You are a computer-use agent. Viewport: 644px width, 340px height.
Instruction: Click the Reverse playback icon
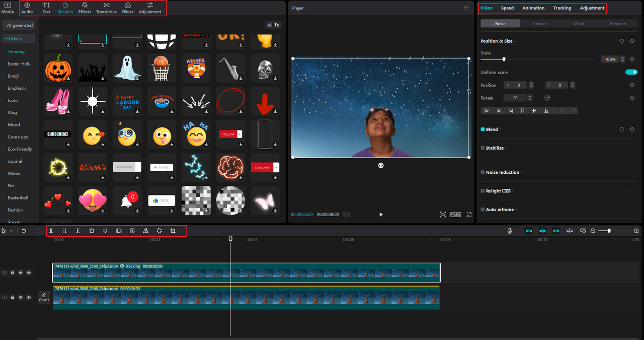tap(132, 231)
